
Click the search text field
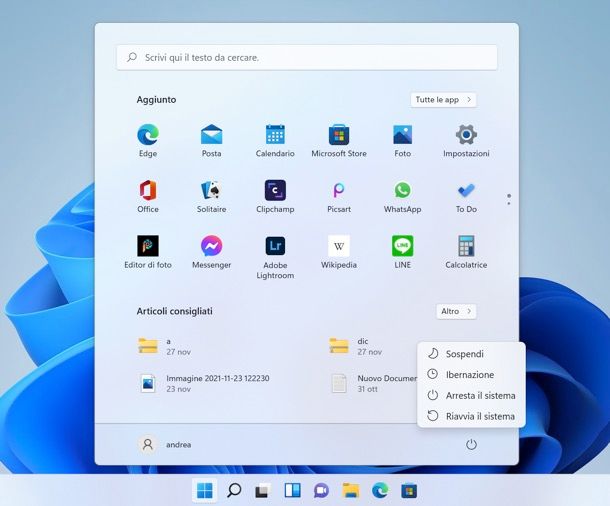tap(307, 58)
